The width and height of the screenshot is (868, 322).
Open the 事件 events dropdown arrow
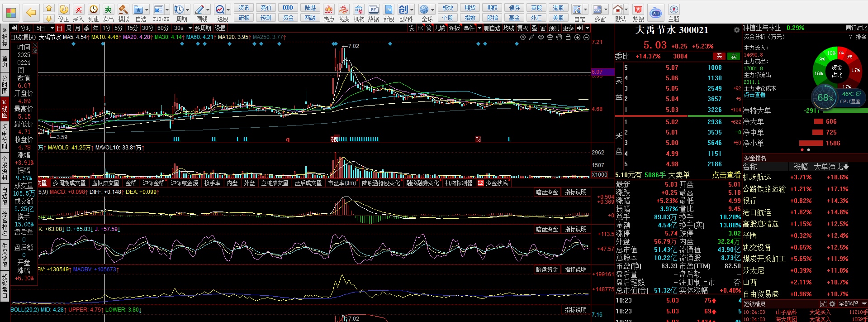pyautogui.click(x=479, y=28)
